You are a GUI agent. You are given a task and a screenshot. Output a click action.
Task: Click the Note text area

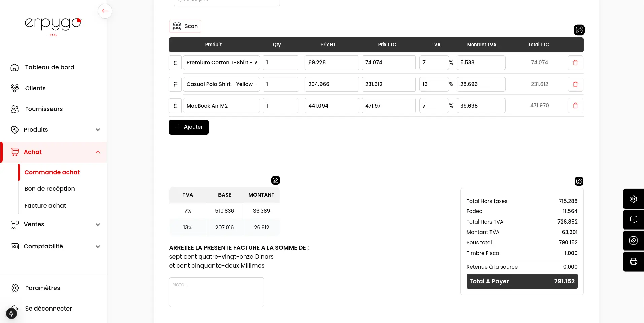click(x=216, y=292)
